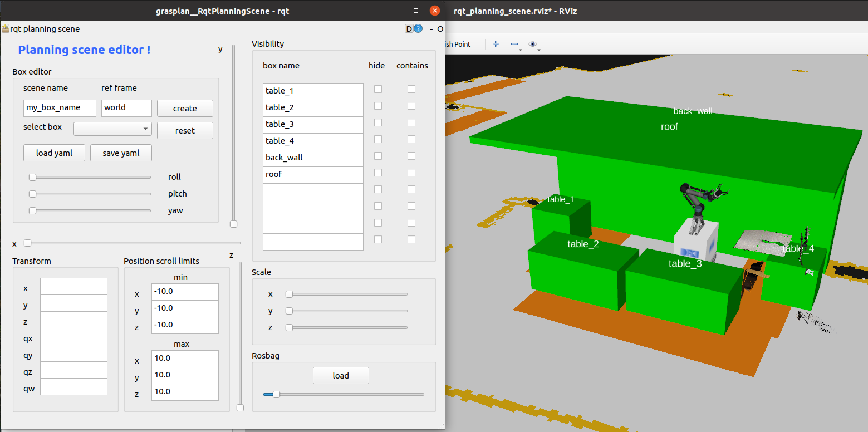Click the load yaml button

click(x=54, y=153)
